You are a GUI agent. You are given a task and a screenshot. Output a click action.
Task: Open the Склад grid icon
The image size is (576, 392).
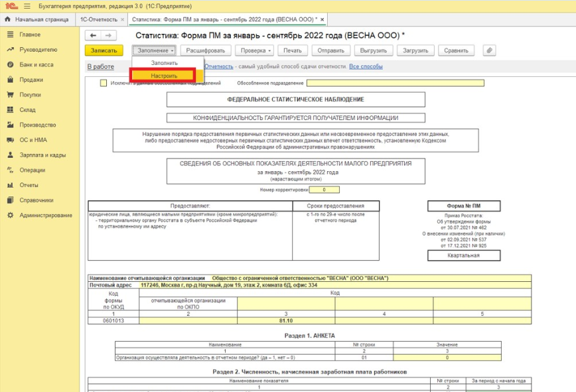(11, 109)
